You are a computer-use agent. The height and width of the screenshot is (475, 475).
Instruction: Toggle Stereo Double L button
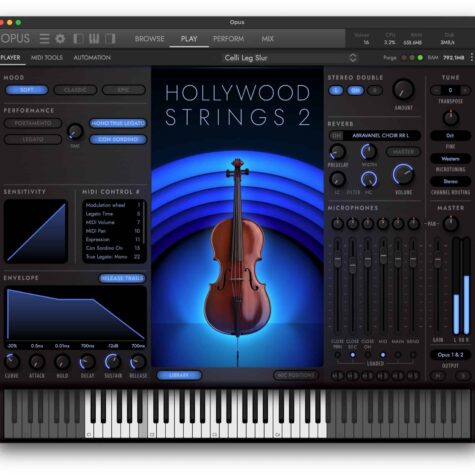336,90
